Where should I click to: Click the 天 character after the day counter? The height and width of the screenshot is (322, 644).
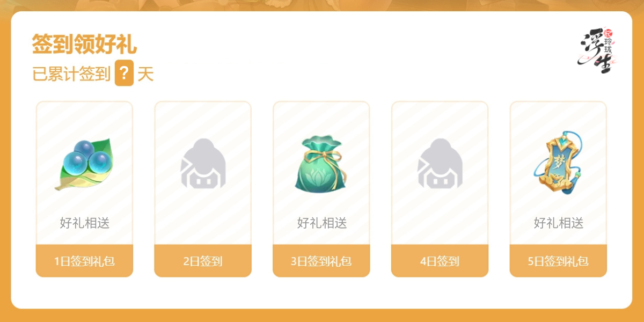(x=145, y=75)
